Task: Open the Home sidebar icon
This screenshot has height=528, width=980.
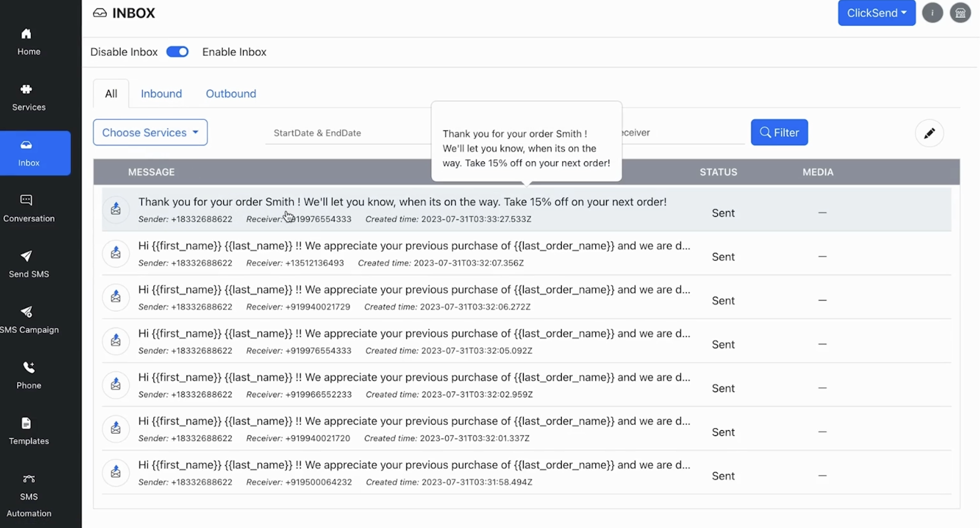Action: (x=26, y=34)
